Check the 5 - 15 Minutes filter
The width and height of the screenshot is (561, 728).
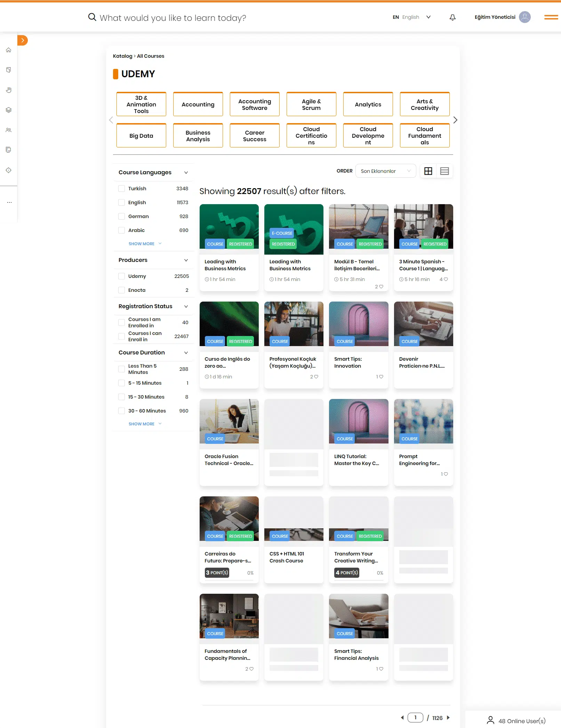click(x=122, y=383)
